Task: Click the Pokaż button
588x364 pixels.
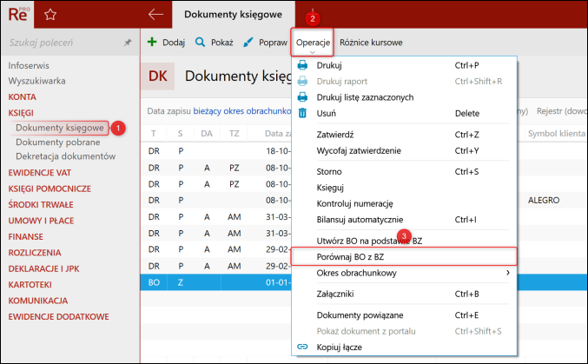Action: point(215,42)
